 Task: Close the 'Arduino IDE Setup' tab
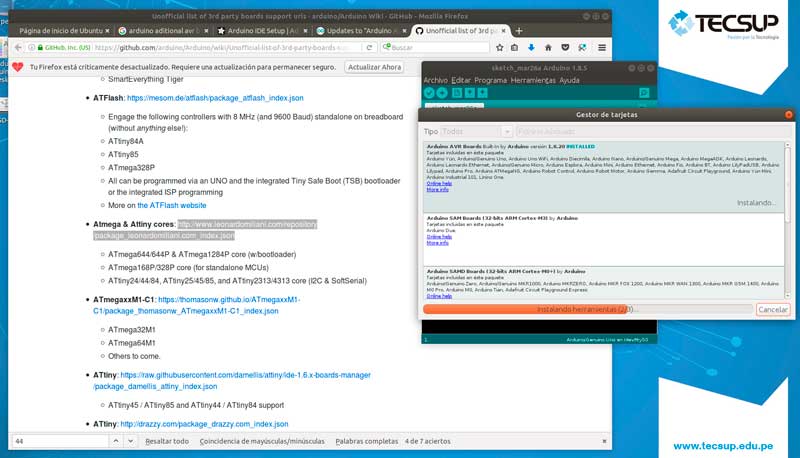(306, 31)
